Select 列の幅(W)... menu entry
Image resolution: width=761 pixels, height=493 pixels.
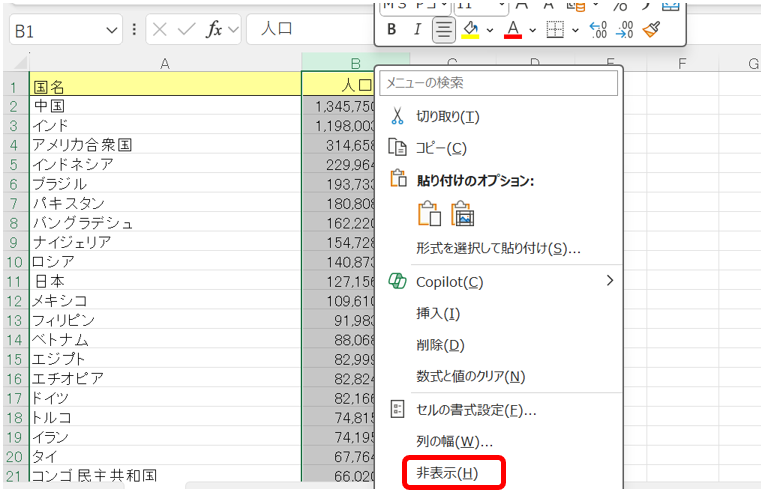tap(500, 442)
